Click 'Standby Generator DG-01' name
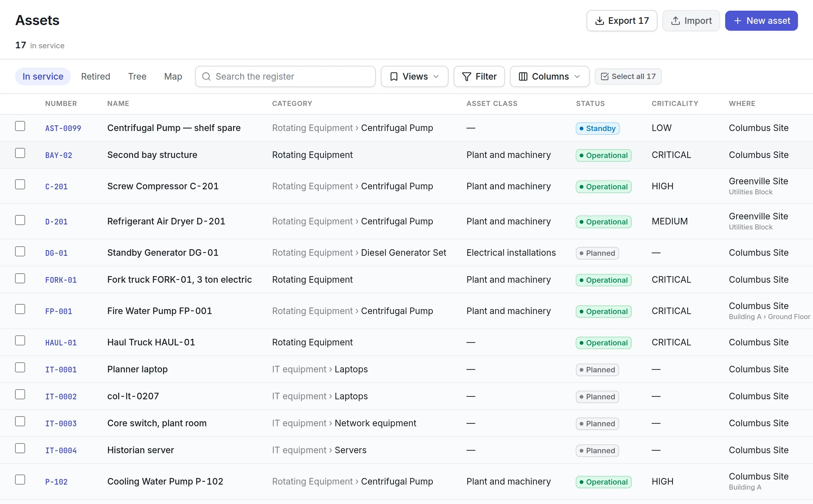813x504 pixels. click(x=163, y=253)
